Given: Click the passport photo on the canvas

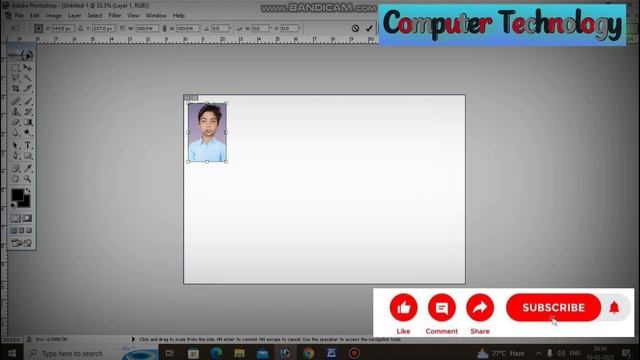Looking at the screenshot, I should [207, 132].
